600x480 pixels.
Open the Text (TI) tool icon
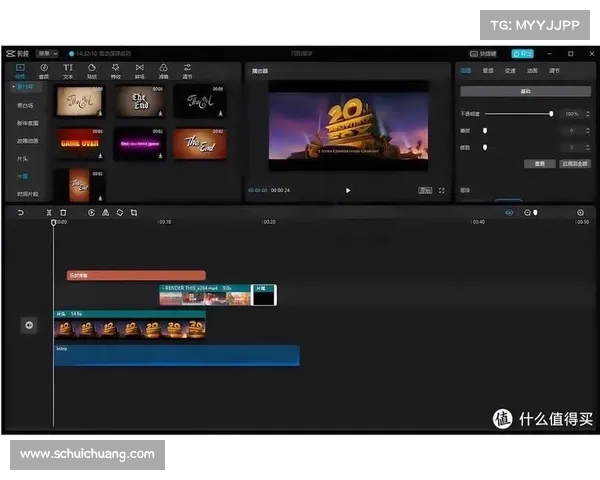68,68
